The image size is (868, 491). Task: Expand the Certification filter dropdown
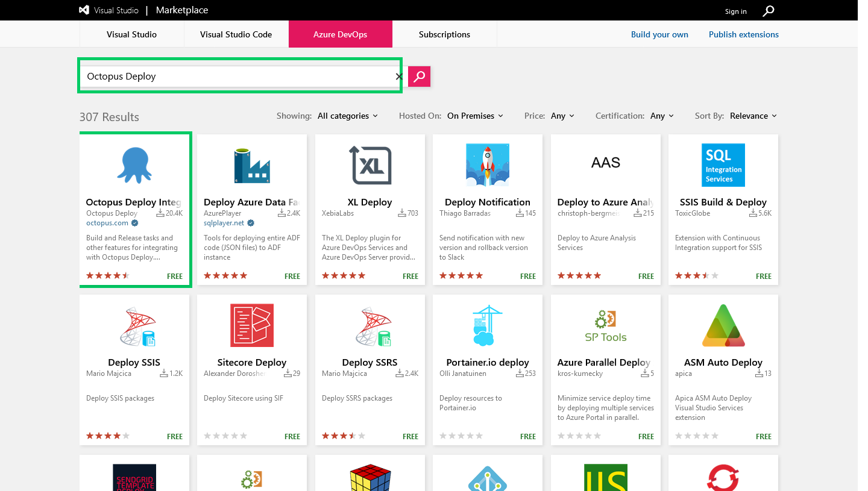tap(662, 116)
